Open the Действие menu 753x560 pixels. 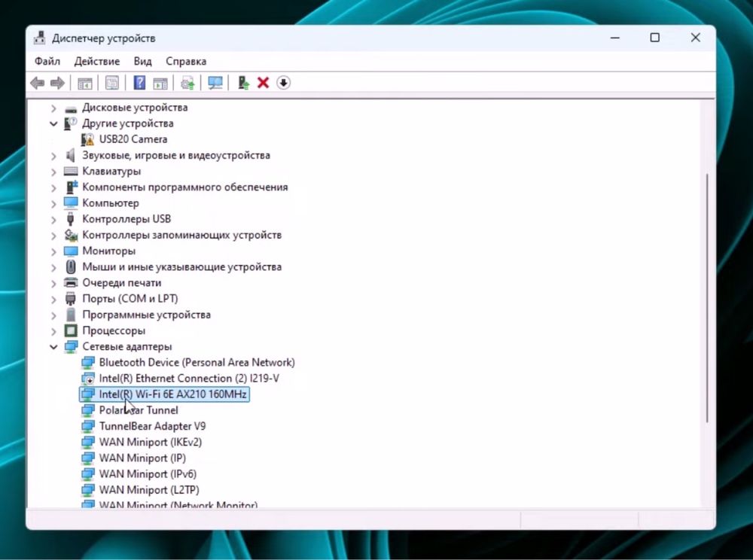97,62
